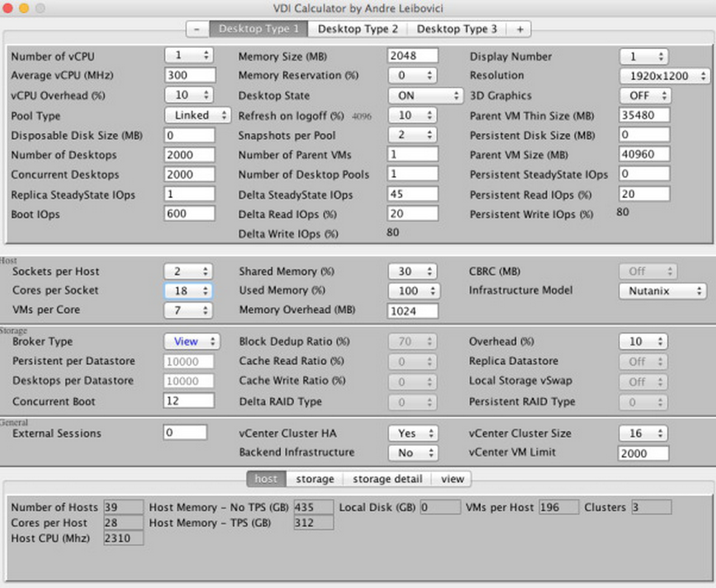716x588 pixels.
Task: Select the host results tab
Action: click(266, 479)
